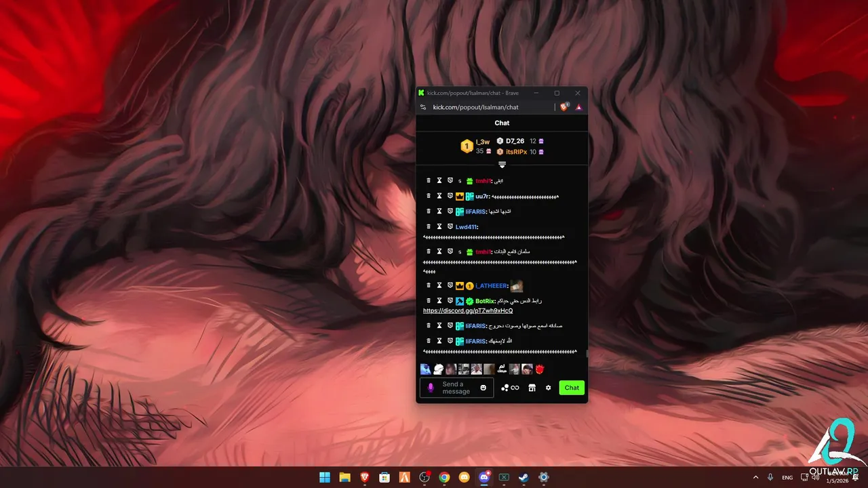Expand the gift leaderboard arrow
Viewport: 868px width, 488px height.
[x=502, y=165]
